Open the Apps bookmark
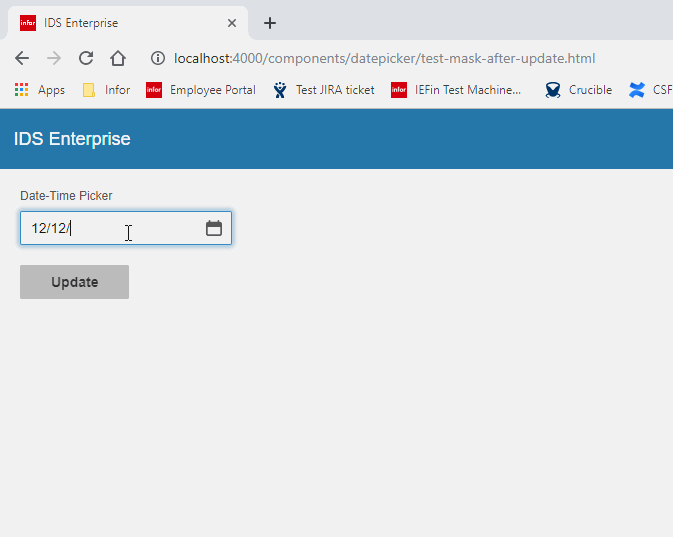 tap(39, 90)
